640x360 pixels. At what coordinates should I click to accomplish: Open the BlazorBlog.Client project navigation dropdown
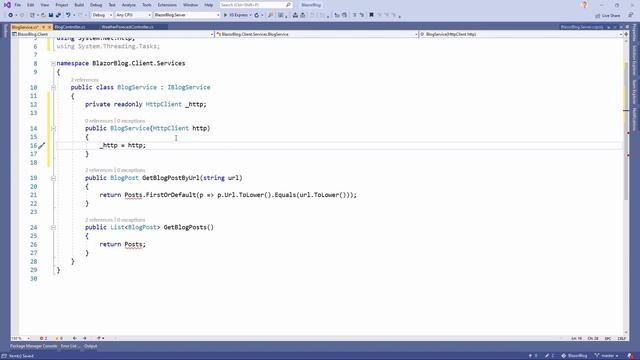coord(113,34)
